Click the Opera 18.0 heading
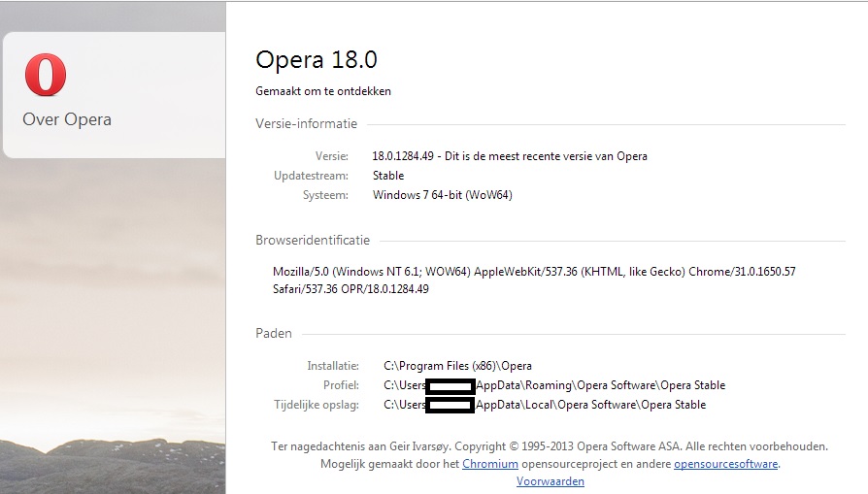This screenshot has width=868, height=494. coord(316,59)
